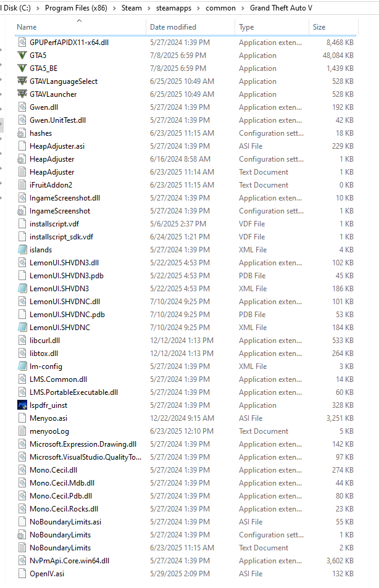
Task: Go to the Steam breadcrumb folder
Action: 131,8
